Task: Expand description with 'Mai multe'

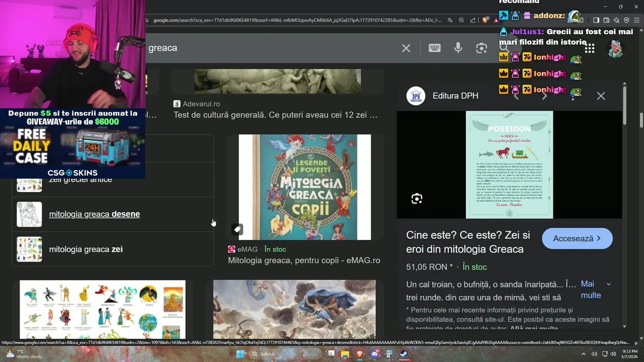Action: [591, 290]
